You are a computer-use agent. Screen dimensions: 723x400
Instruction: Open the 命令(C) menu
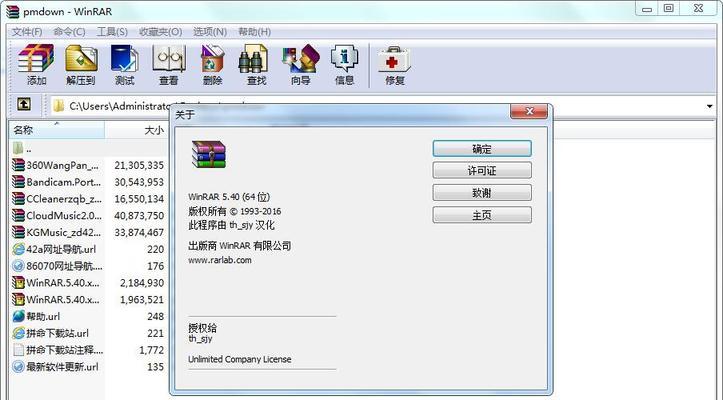point(69,32)
